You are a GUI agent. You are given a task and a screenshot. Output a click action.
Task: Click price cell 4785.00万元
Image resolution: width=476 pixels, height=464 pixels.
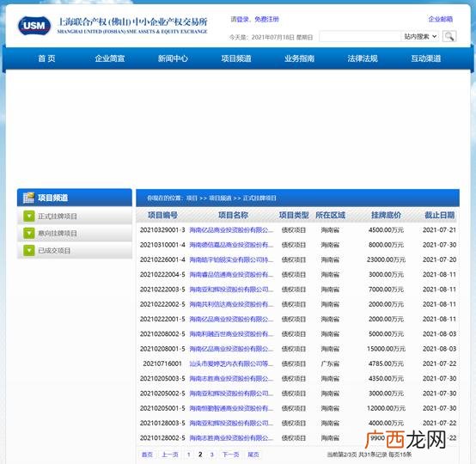coord(386,363)
